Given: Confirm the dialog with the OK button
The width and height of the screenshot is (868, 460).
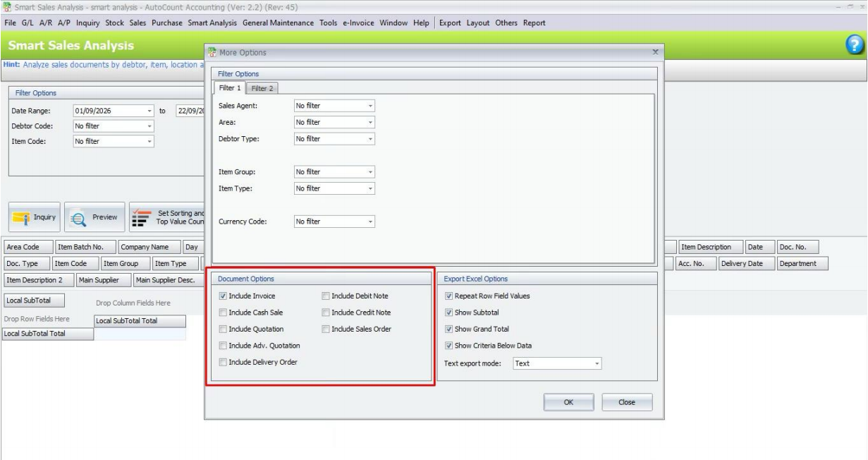Looking at the screenshot, I should (x=568, y=402).
